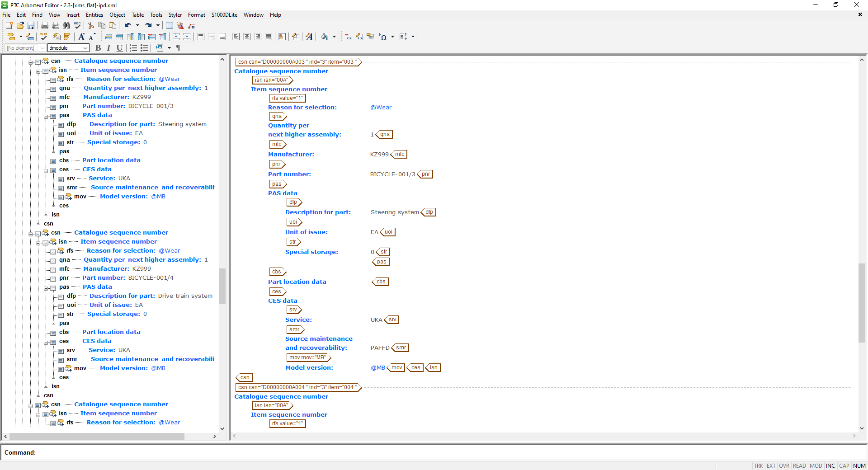Click inside the Command input field
The image size is (868, 470).
(181, 452)
